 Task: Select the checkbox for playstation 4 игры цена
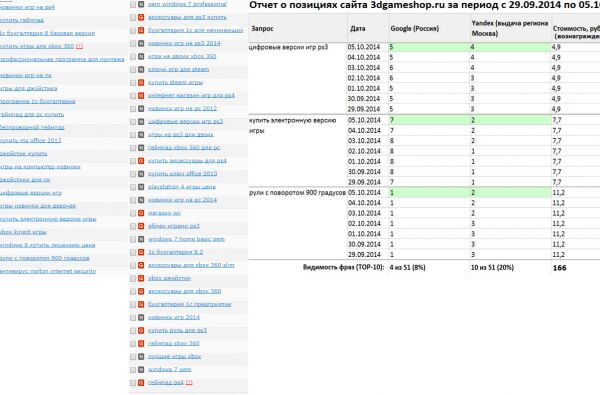133,187
